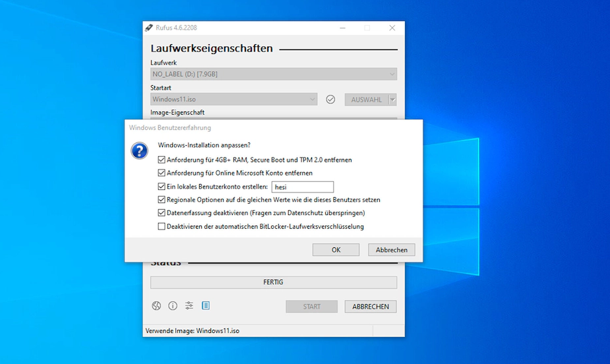
Task: Click the START button in Rufus
Action: pos(312,307)
